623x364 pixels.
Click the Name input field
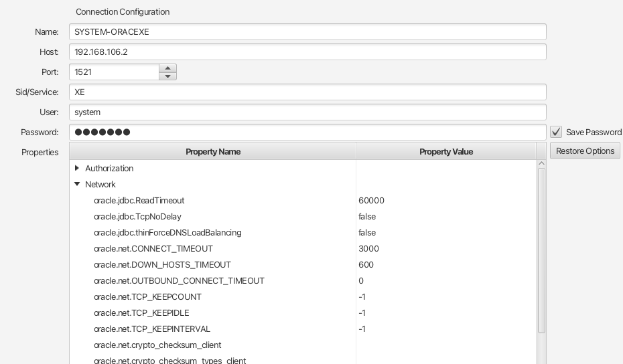click(307, 31)
